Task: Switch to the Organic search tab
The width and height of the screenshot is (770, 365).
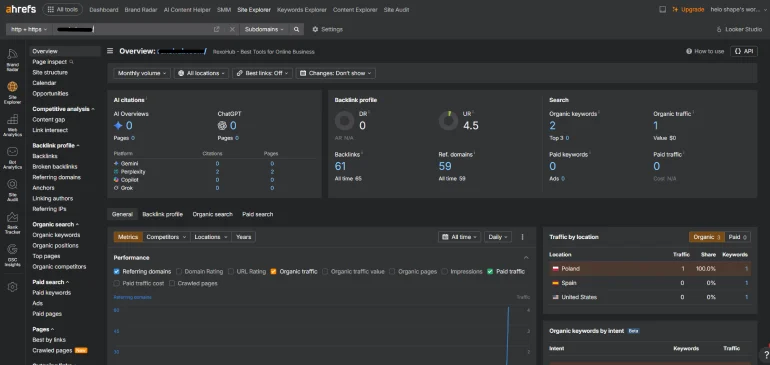Action: point(213,214)
